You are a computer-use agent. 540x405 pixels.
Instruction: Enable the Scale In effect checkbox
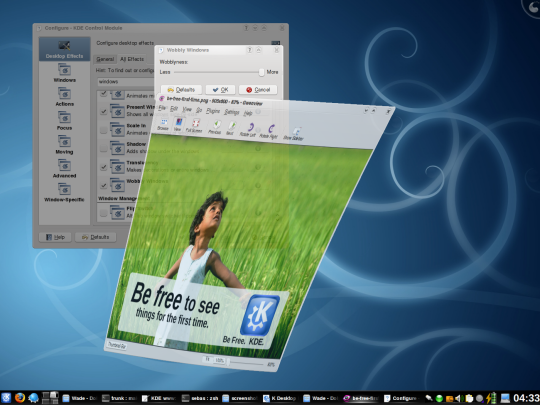pyautogui.click(x=103, y=130)
